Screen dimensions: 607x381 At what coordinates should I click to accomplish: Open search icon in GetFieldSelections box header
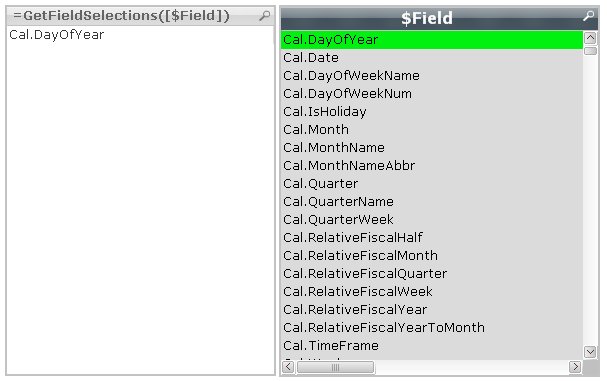tap(265, 16)
